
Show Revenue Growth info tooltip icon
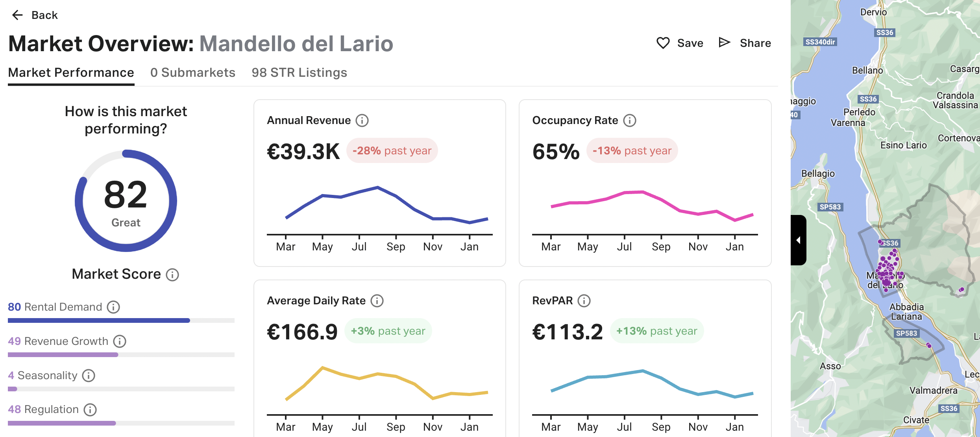pyautogui.click(x=120, y=341)
